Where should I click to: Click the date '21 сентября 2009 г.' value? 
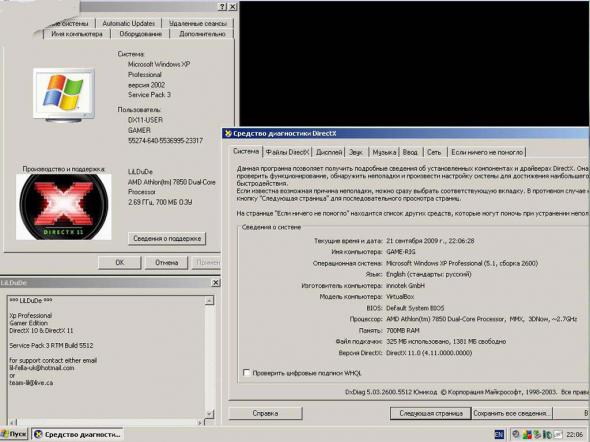[415, 241]
